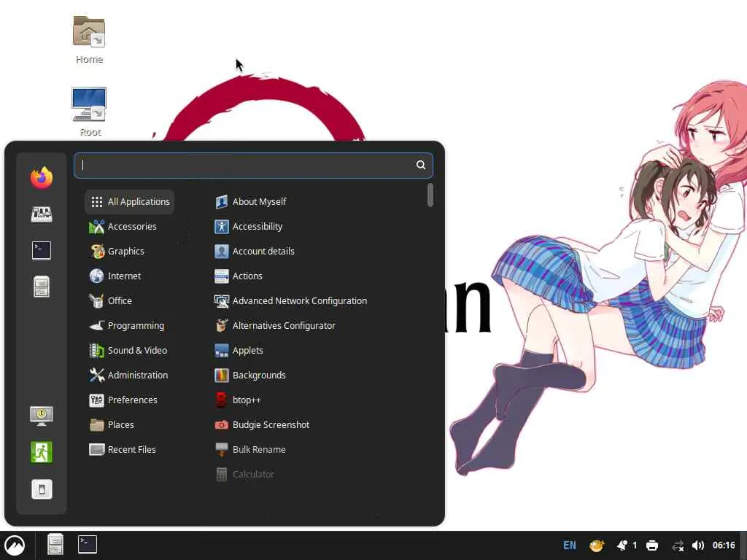The width and height of the screenshot is (747, 560).
Task: Click the EN keyboard layout indicator
Action: coord(569,545)
